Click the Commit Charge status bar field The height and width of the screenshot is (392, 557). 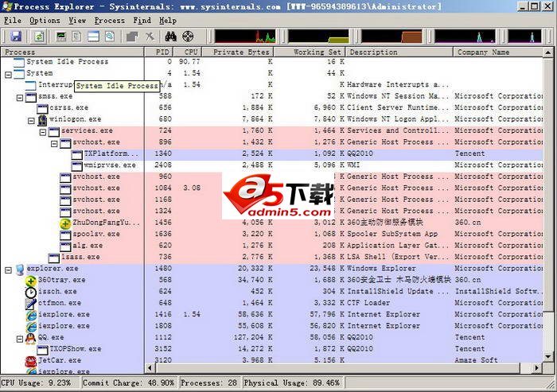click(x=129, y=383)
